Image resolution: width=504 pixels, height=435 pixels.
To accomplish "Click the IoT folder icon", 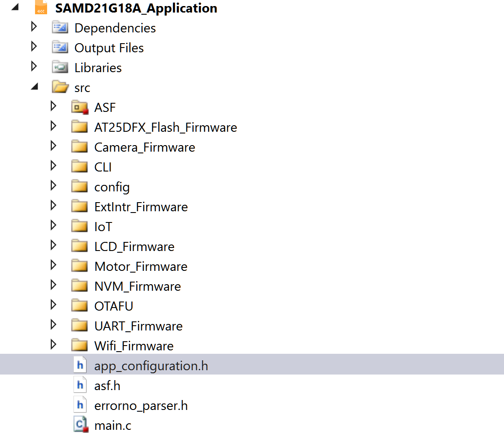I will coord(80,226).
